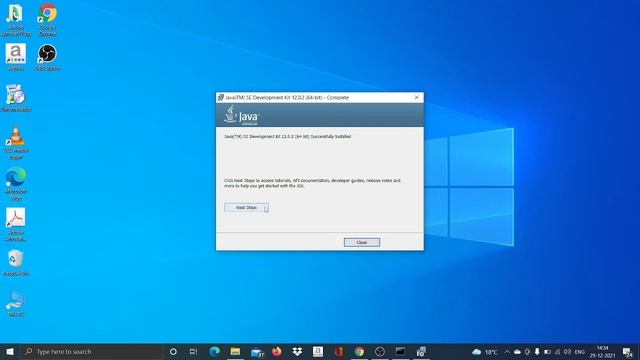The image size is (640, 360).
Task: Select the Recycle Bin on the desktop
Action: [16, 263]
